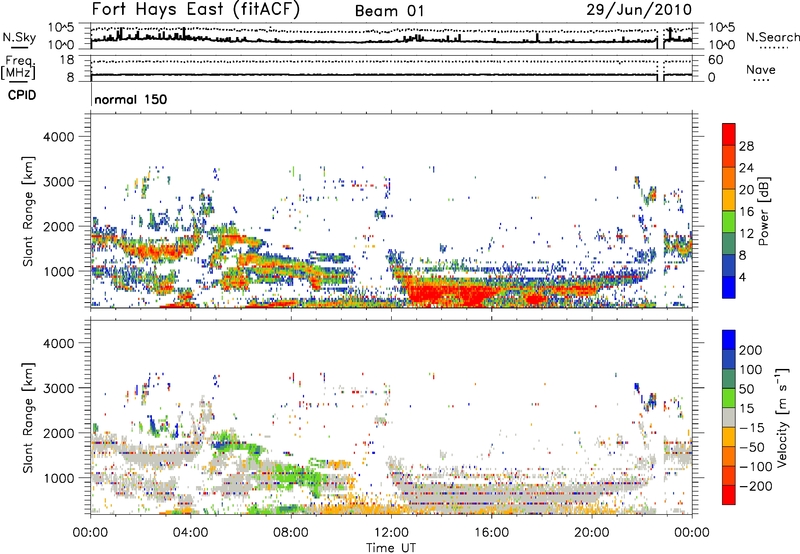Click the '16:00' time axis label
The height and width of the screenshot is (554, 800).
pyautogui.click(x=491, y=533)
